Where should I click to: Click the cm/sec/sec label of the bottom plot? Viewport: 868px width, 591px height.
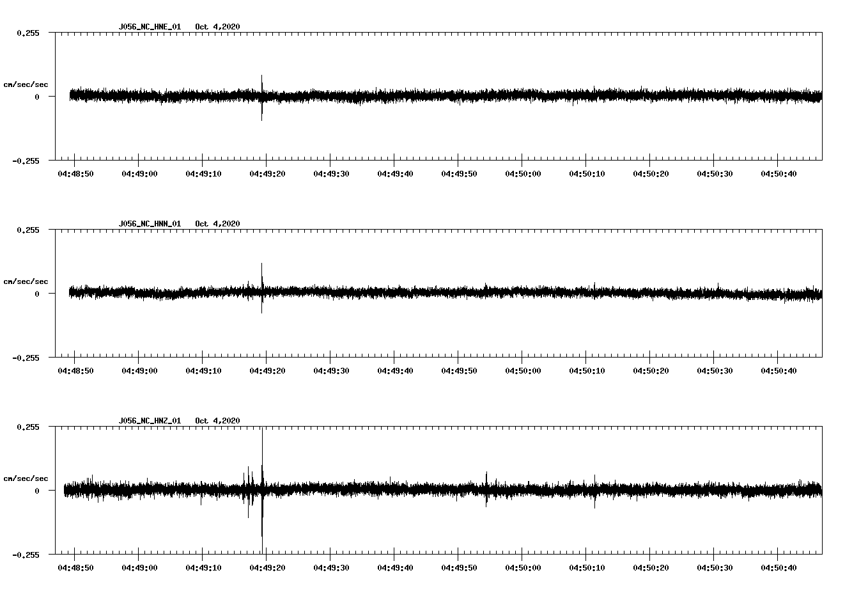pos(26,477)
